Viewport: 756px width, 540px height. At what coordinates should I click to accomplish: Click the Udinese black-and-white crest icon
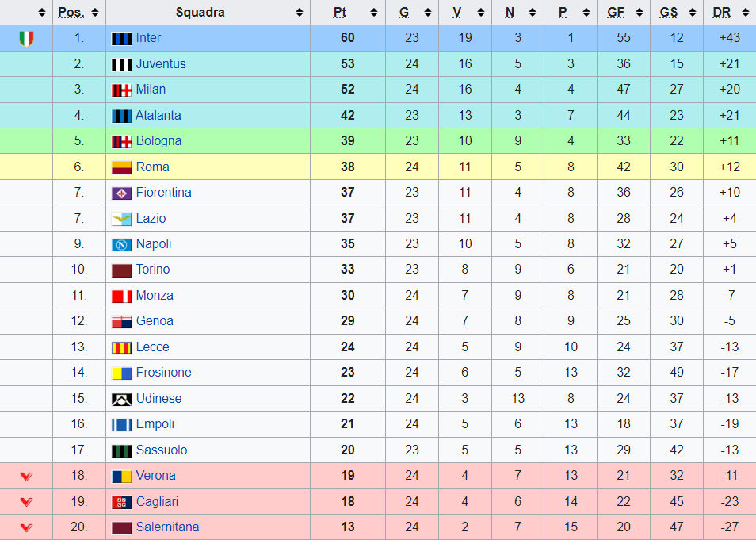pyautogui.click(x=121, y=399)
